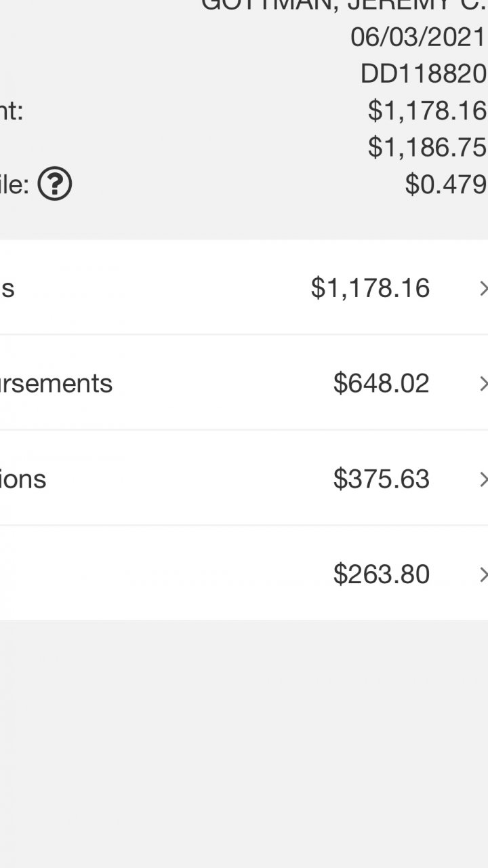Click the $1,178.16 amount in the list
The width and height of the screenshot is (488, 868).
(370, 288)
